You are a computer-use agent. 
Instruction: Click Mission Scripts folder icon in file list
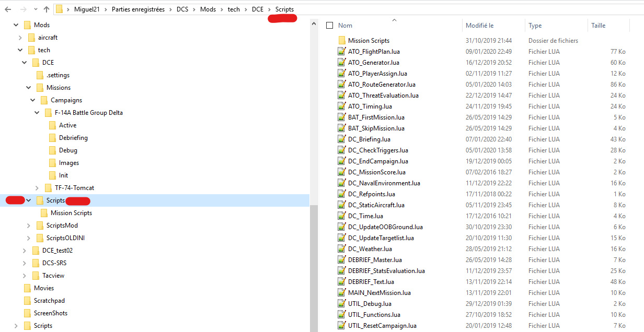pos(342,41)
